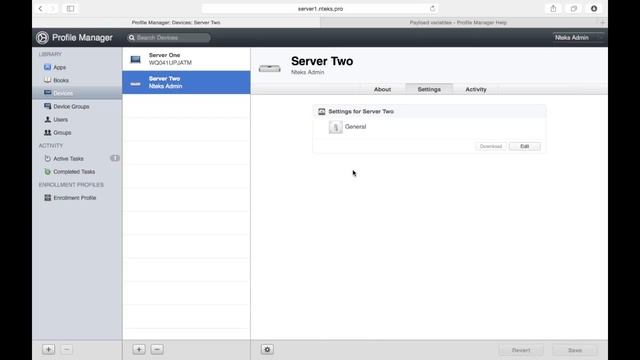Click the Apps sidebar icon
The width and height of the screenshot is (640, 360).
(47, 67)
